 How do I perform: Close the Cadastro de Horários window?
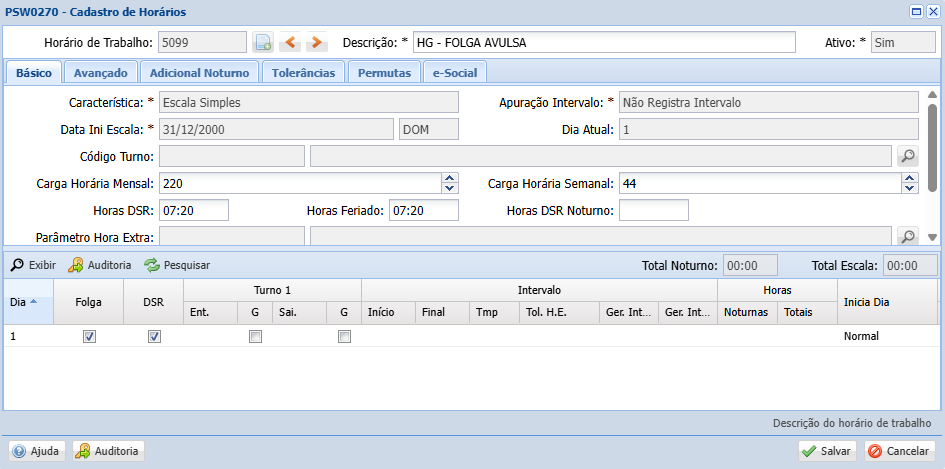(x=934, y=11)
